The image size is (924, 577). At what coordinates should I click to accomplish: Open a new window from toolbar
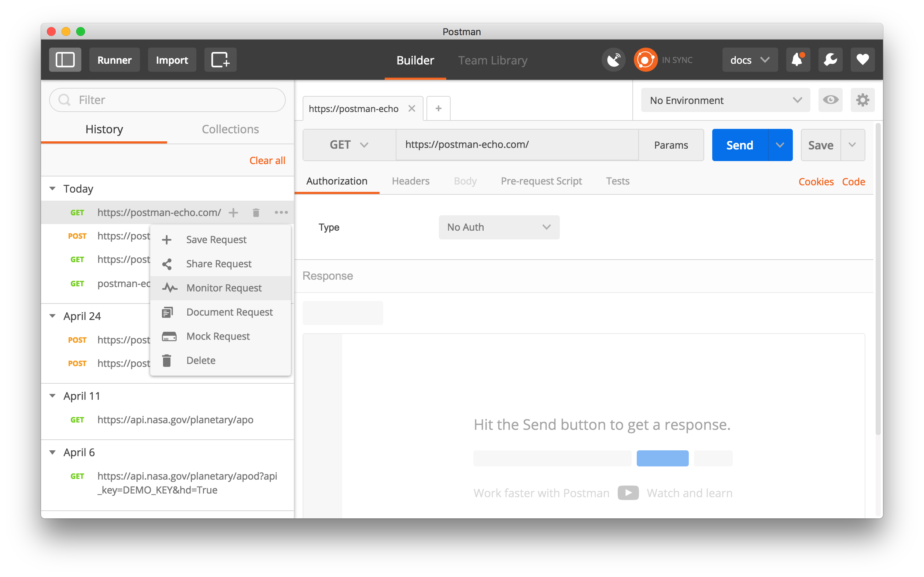220,60
